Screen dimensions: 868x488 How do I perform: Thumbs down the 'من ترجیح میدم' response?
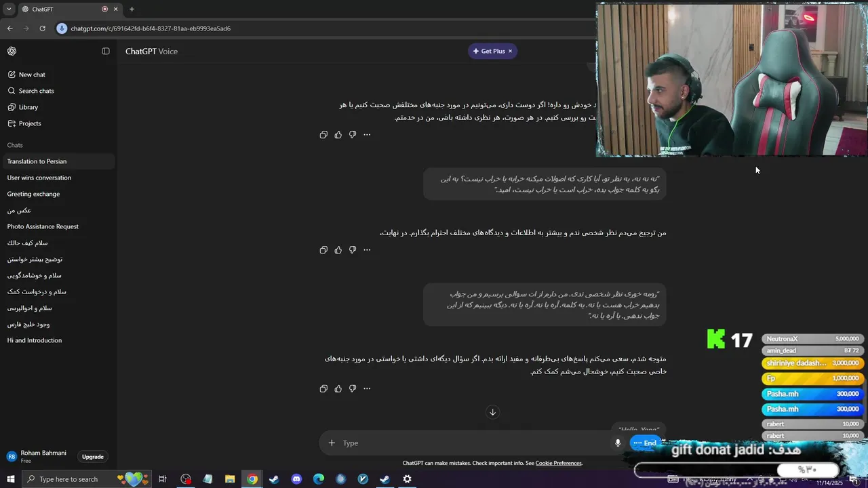(353, 250)
